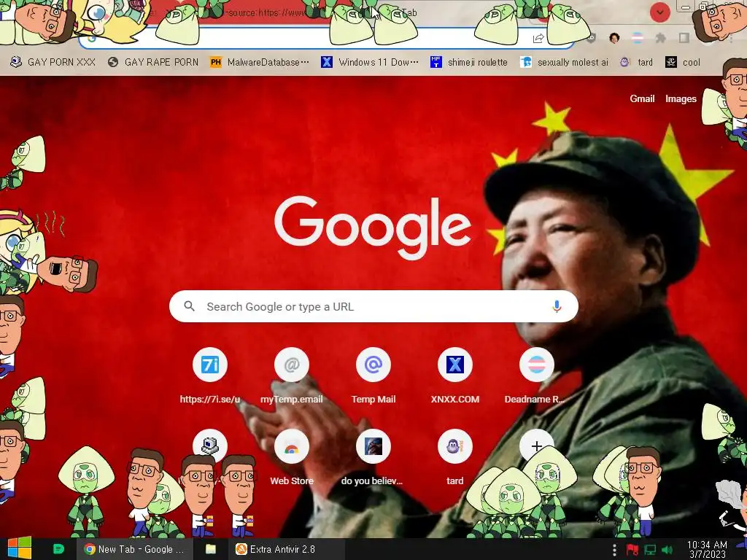Image resolution: width=747 pixels, height=560 pixels.
Task: Switch to New Tab - Google Chrome taskbar button
Action: click(134, 549)
